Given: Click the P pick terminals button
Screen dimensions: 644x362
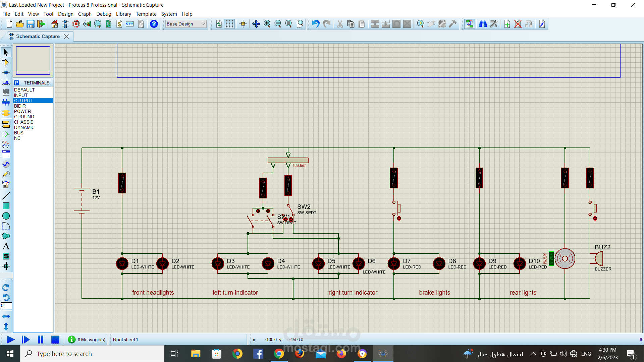Looking at the screenshot, I should pyautogui.click(x=16, y=83).
